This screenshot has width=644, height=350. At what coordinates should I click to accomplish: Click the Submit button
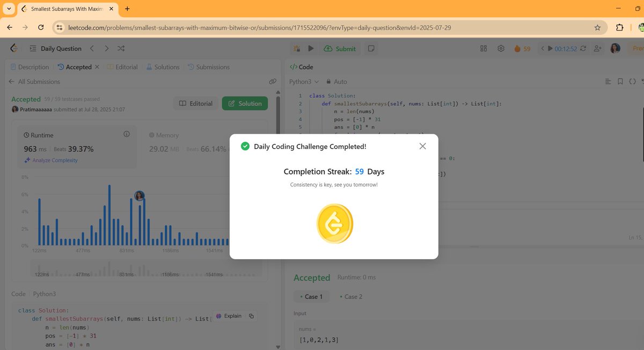[339, 48]
